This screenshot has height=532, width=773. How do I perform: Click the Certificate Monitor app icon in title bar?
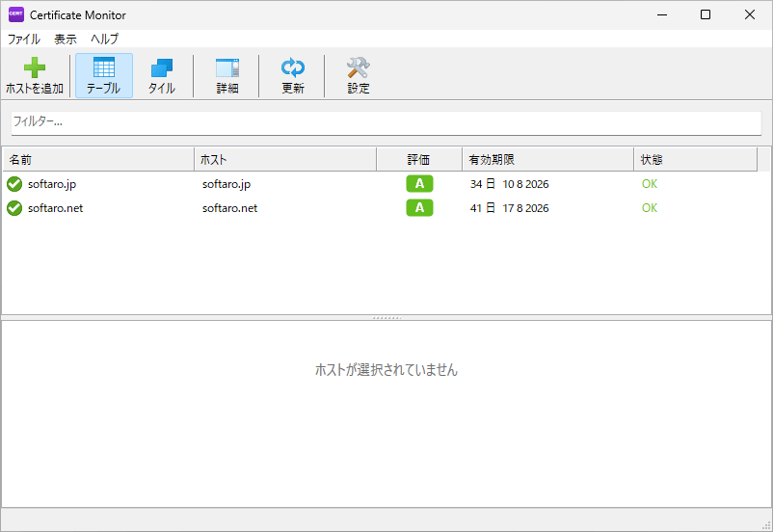[16, 14]
